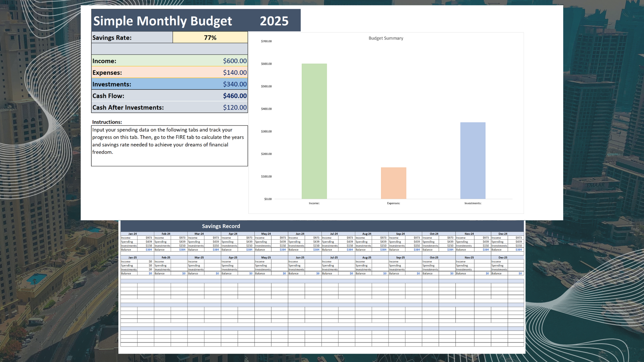The width and height of the screenshot is (644, 362).
Task: Click the $120.00 Cash After Investments cell
Action: point(234,108)
